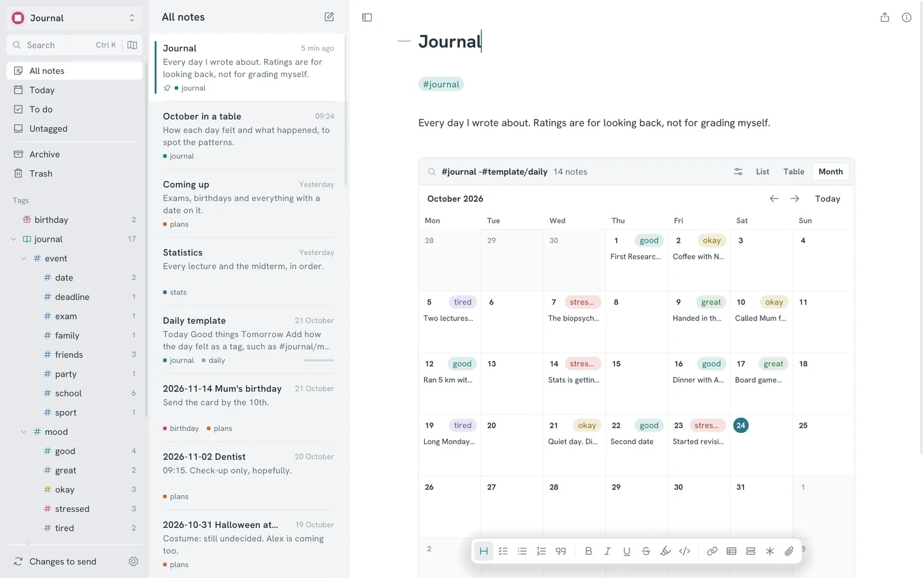
Task: Toggle the sidebar panel icon
Action: pyautogui.click(x=367, y=17)
